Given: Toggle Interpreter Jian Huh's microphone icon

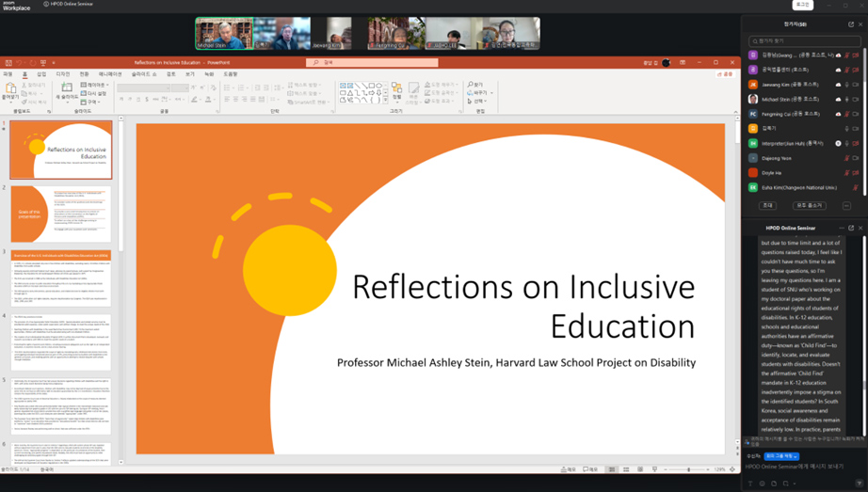Looking at the screenshot, I should click(x=846, y=143).
